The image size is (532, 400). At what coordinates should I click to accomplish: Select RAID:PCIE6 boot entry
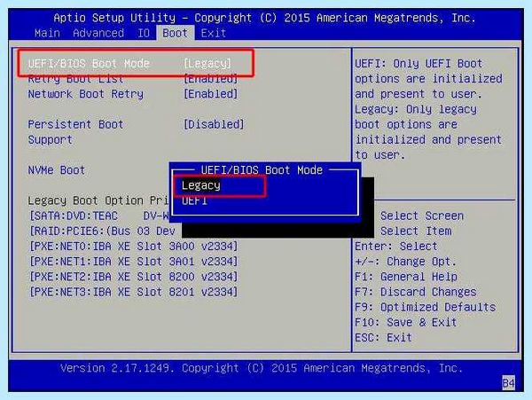tap(102, 231)
